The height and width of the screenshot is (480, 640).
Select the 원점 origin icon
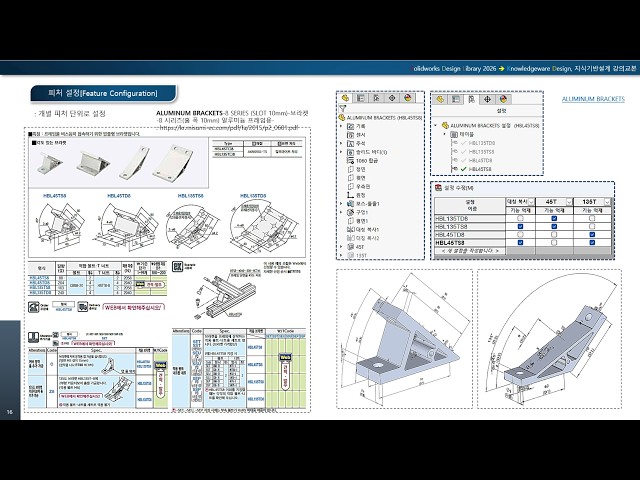(x=350, y=195)
